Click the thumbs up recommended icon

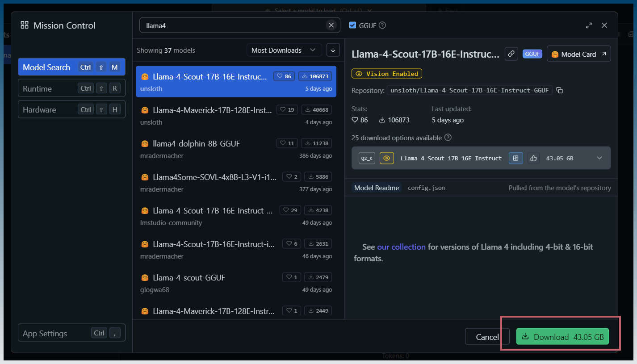coord(533,158)
